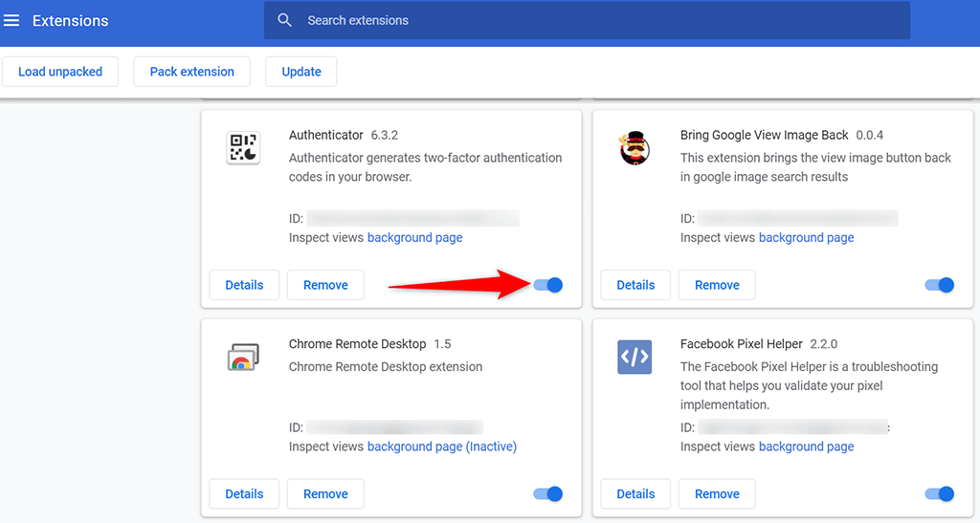This screenshot has width=980, height=523.
Task: Open Details for Authenticator
Action: [x=244, y=285]
